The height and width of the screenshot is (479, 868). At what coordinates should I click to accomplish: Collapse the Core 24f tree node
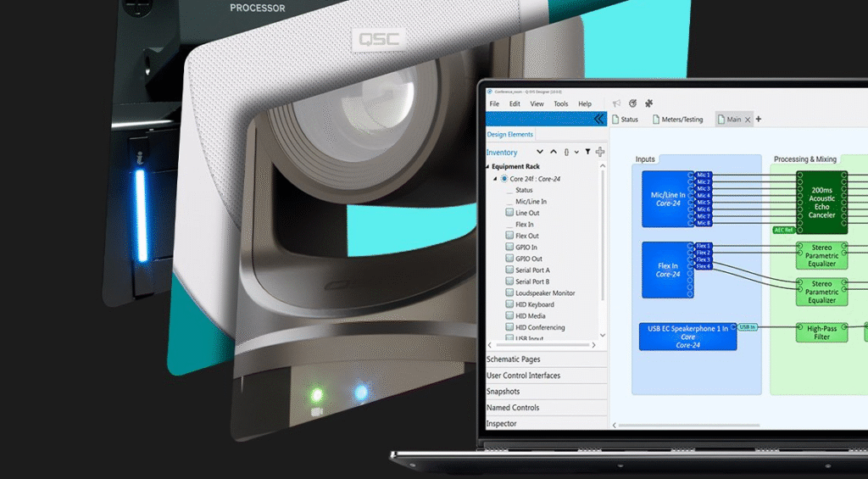(496, 179)
